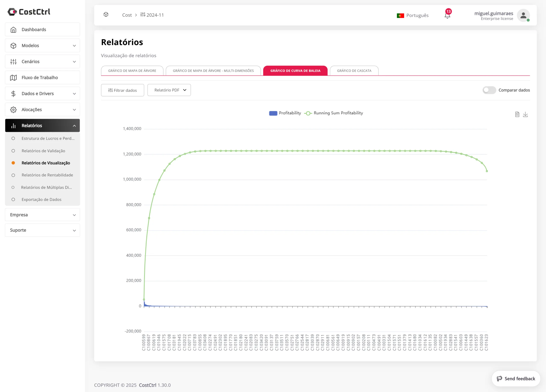Switch to the Gráfico de Cascata tab
The image size is (546, 392).
coord(354,71)
